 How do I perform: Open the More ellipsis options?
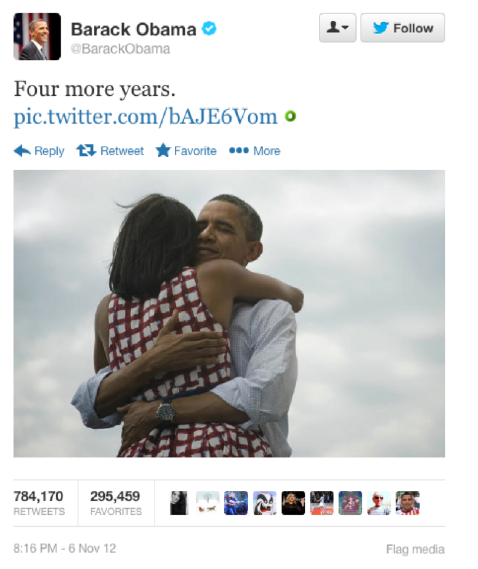click(x=255, y=151)
